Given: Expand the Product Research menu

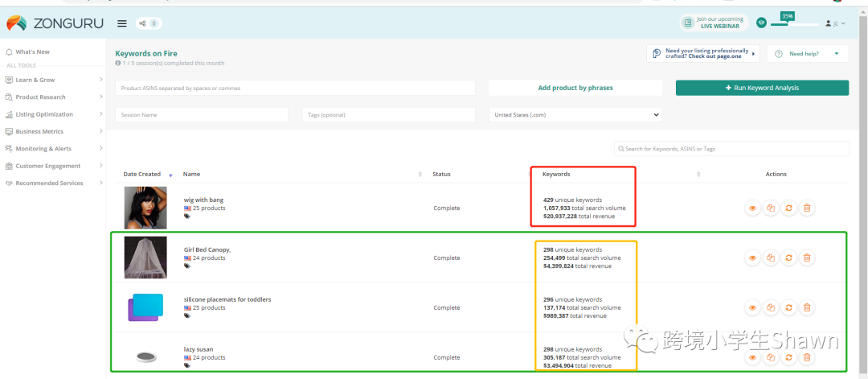Looking at the screenshot, I should click(x=55, y=97).
